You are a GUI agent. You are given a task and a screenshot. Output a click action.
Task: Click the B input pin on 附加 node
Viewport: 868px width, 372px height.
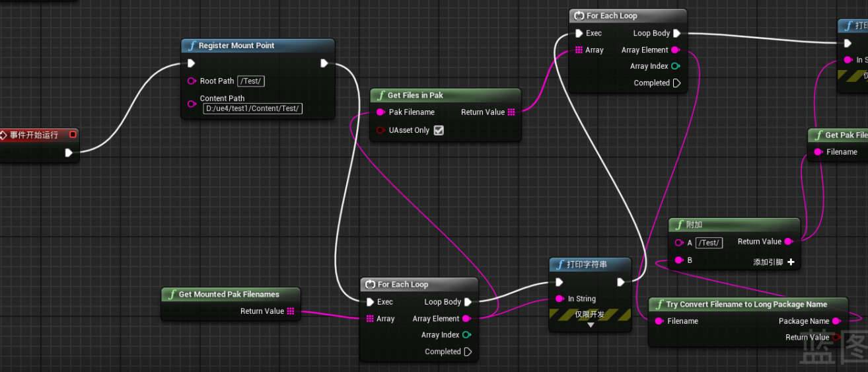tap(678, 260)
